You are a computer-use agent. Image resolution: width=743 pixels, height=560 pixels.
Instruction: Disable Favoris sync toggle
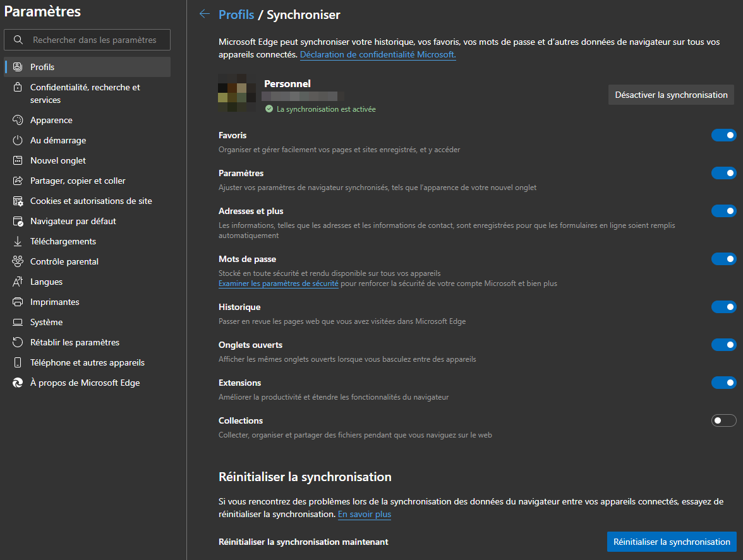coord(723,135)
